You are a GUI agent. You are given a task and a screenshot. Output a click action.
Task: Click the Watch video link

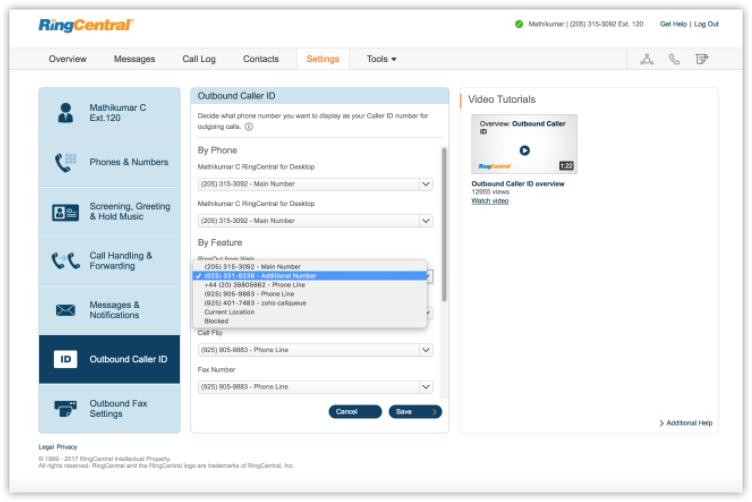[x=490, y=201]
